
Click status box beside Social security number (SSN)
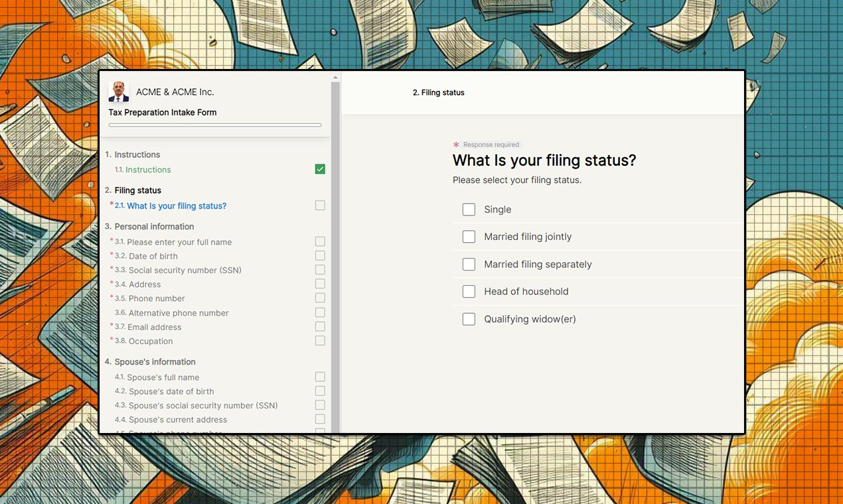click(x=320, y=270)
